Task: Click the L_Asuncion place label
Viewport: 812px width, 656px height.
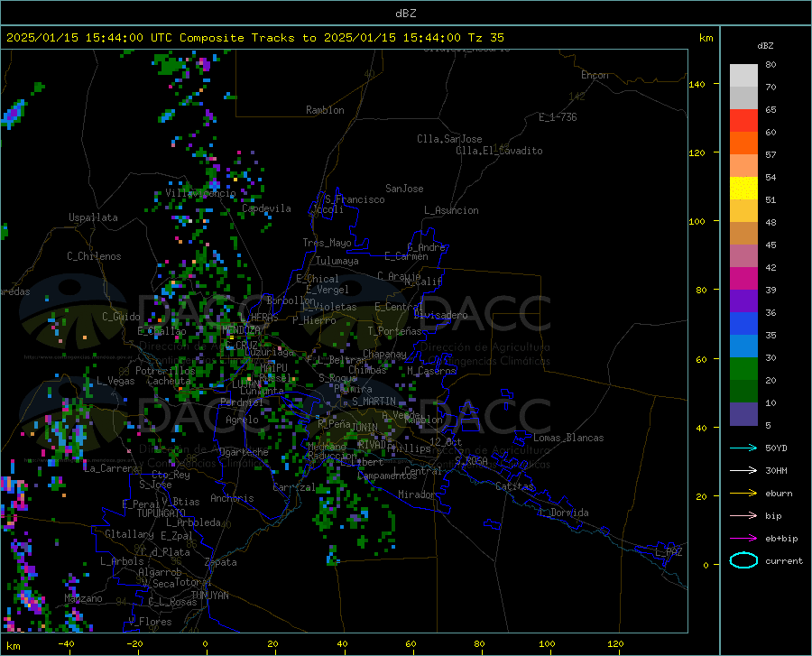Action: pyautogui.click(x=451, y=210)
